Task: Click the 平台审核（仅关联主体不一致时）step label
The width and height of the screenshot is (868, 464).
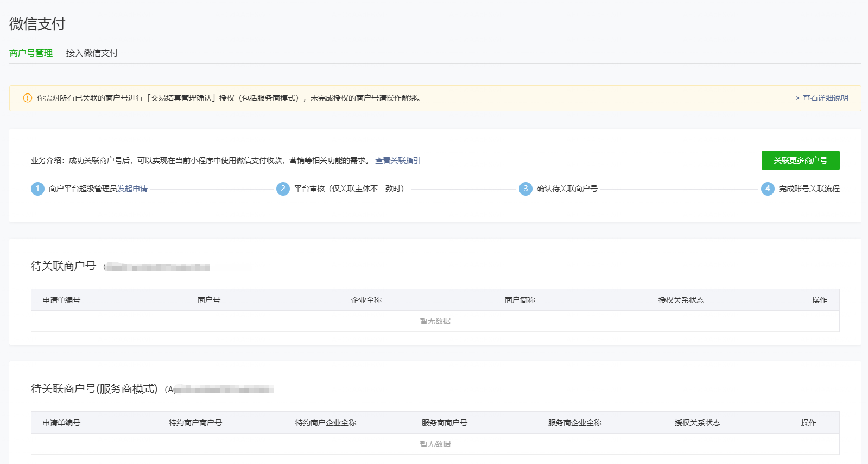Action: point(349,189)
